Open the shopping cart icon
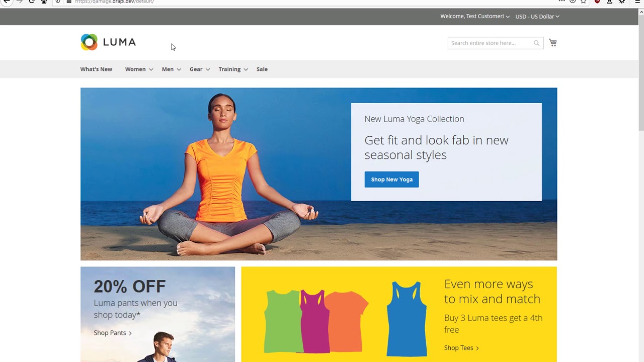 tap(553, 43)
